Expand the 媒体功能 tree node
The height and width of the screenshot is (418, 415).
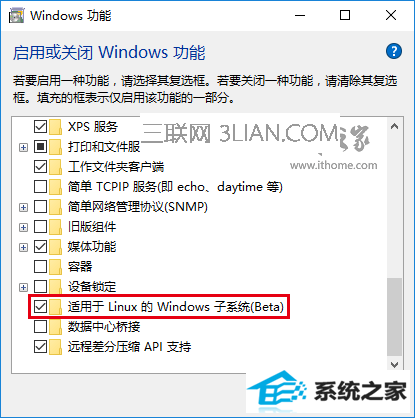coord(23,247)
